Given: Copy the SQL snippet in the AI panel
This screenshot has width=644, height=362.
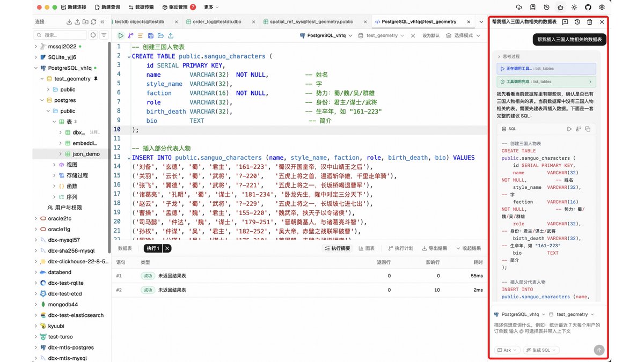Looking at the screenshot, I should coord(588,129).
